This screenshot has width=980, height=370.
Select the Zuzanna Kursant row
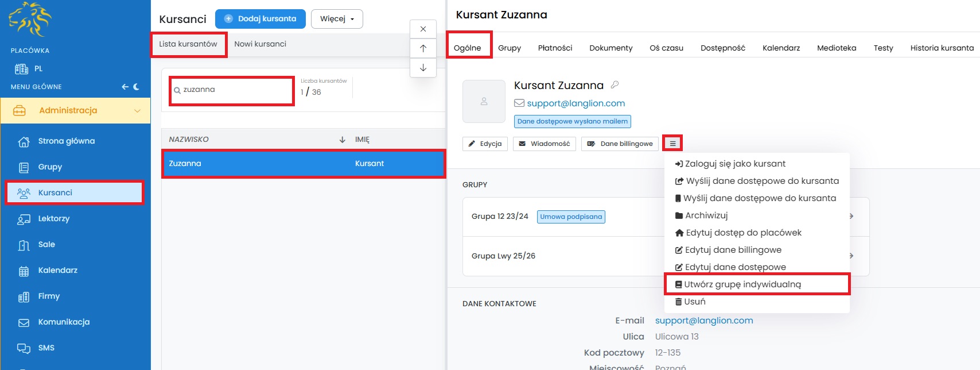coord(304,164)
